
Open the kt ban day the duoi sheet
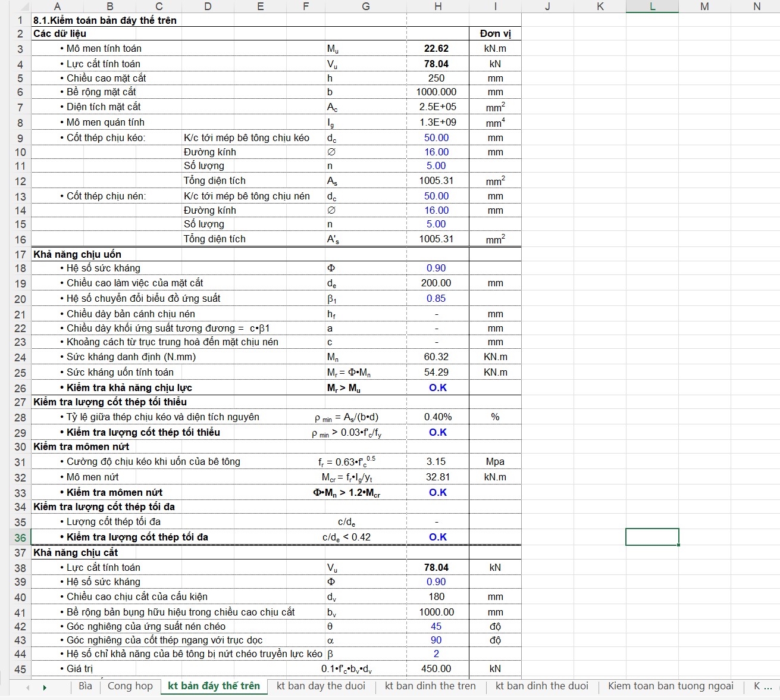tap(321, 686)
